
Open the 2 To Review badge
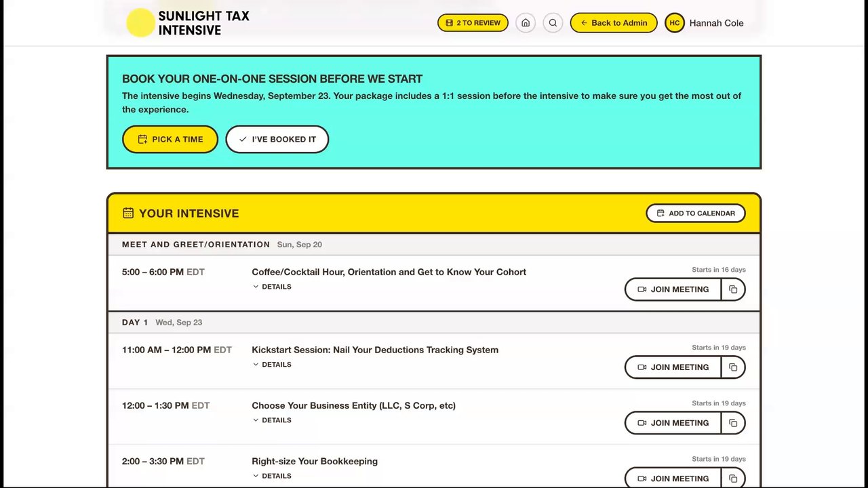(473, 23)
